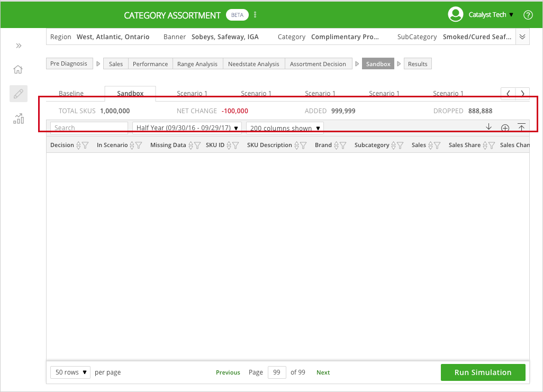Open the Performance step

pyautogui.click(x=150, y=63)
